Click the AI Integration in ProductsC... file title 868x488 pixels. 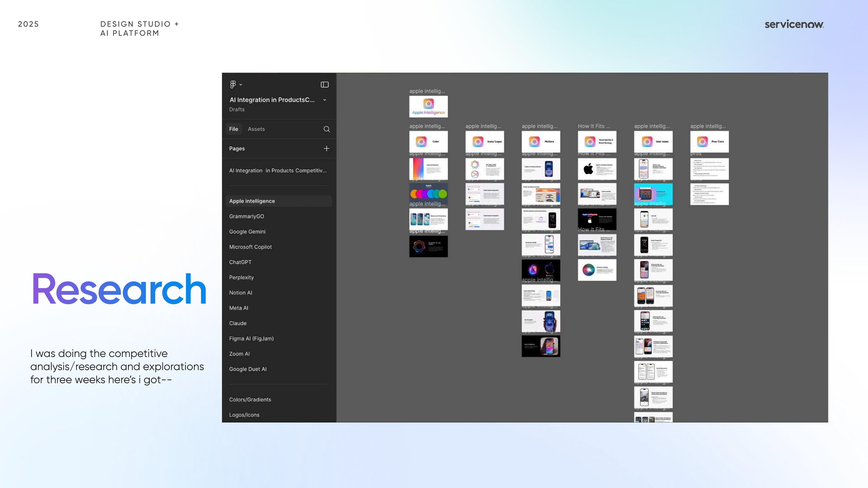(x=272, y=100)
